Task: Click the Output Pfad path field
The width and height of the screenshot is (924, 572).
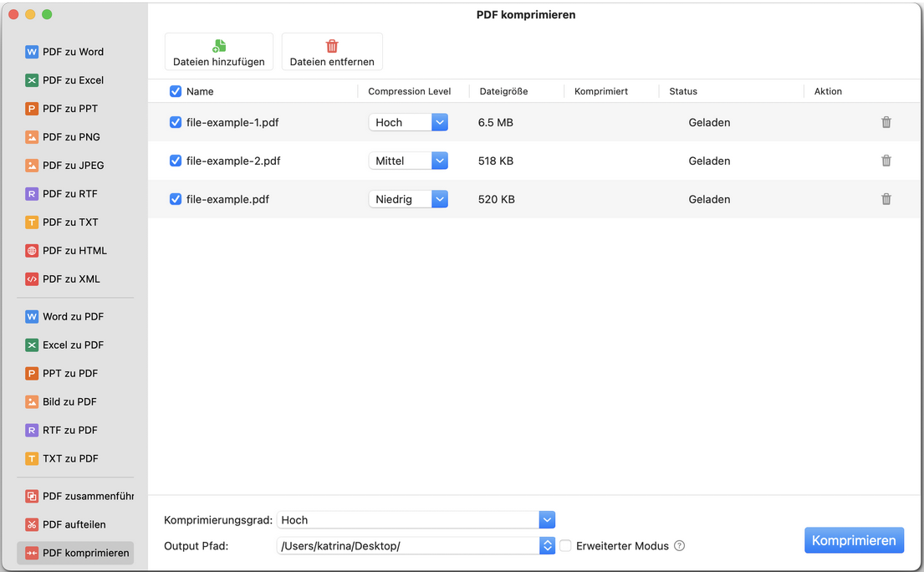Action: [408, 545]
